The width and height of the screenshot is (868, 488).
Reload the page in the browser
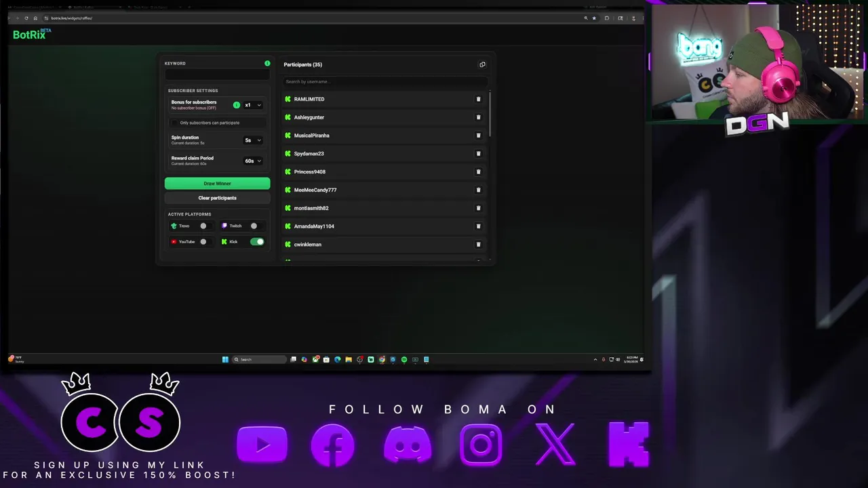26,18
